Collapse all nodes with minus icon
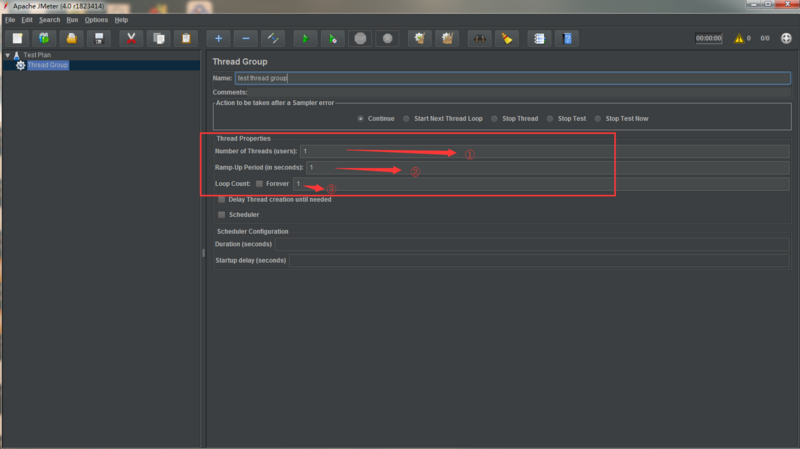This screenshot has height=449, width=800. (245, 38)
